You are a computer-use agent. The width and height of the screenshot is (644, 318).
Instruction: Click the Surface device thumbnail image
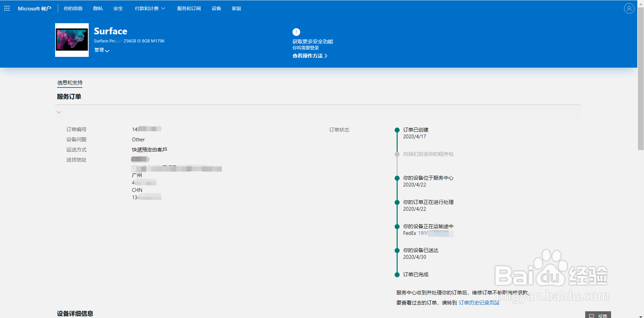[x=72, y=40]
